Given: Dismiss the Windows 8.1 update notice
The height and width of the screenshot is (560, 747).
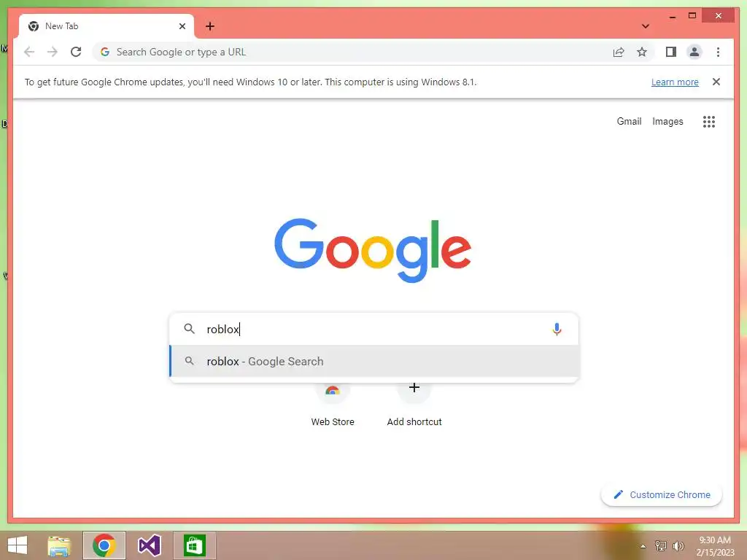Looking at the screenshot, I should pyautogui.click(x=716, y=82).
